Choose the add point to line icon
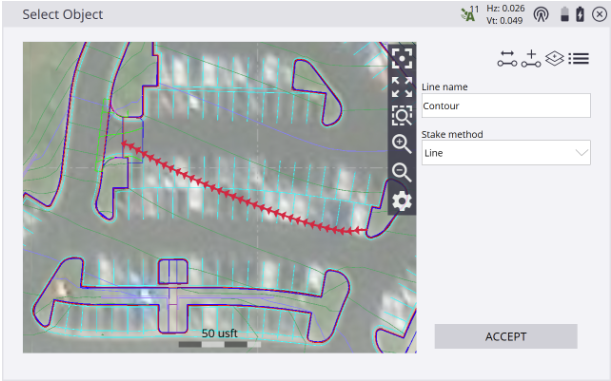 point(531,59)
